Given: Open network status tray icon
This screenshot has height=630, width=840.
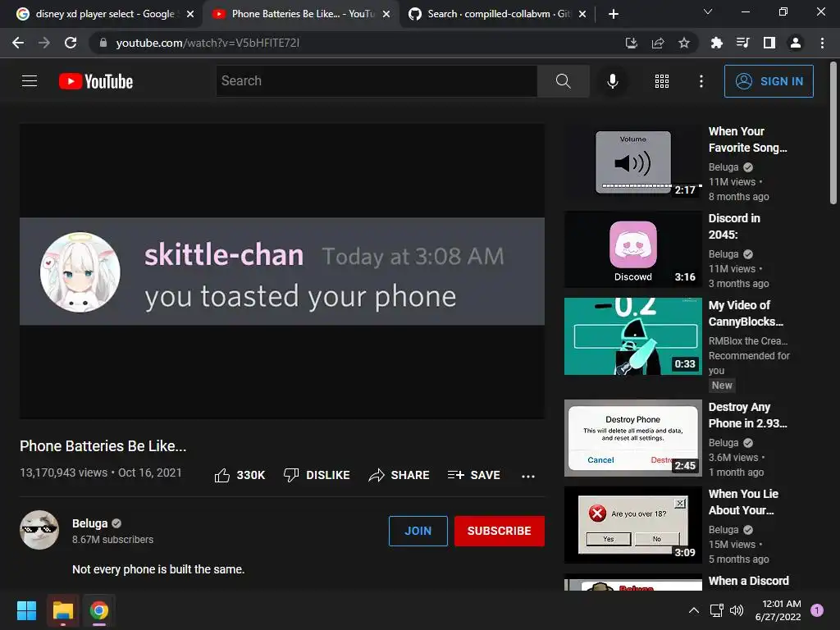Looking at the screenshot, I should (x=716, y=610).
